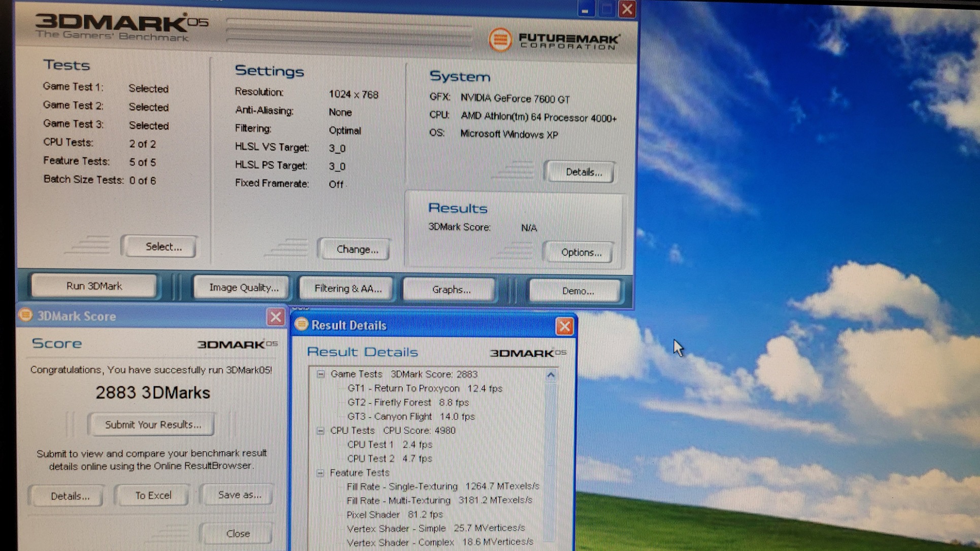Viewport: 980px width, 551px height.
Task: Collapse the Game Tests tree node
Action: pos(321,374)
